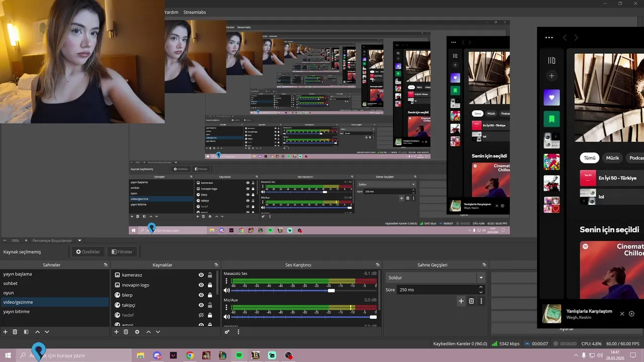644x362 pixels.
Task: Move source up in Kaynaklar toolbar
Action: pos(148,332)
